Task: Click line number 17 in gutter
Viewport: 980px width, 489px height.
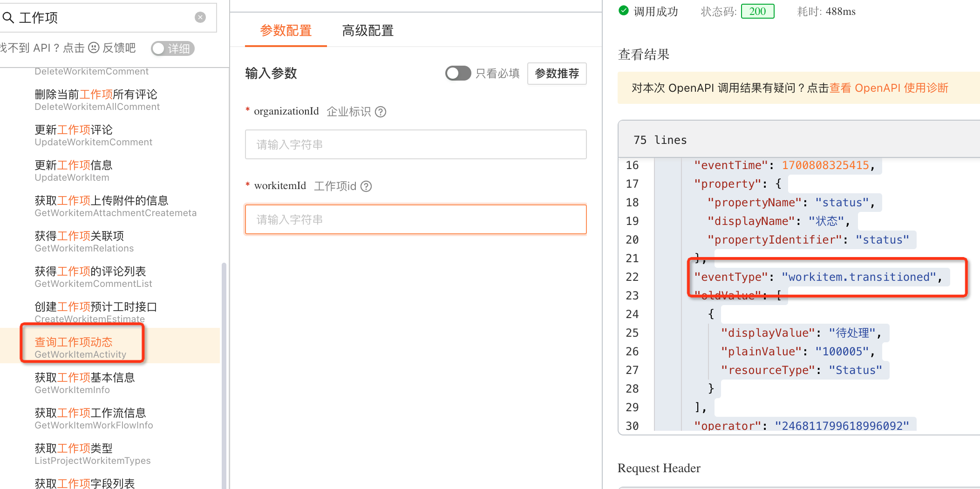Action: [632, 184]
